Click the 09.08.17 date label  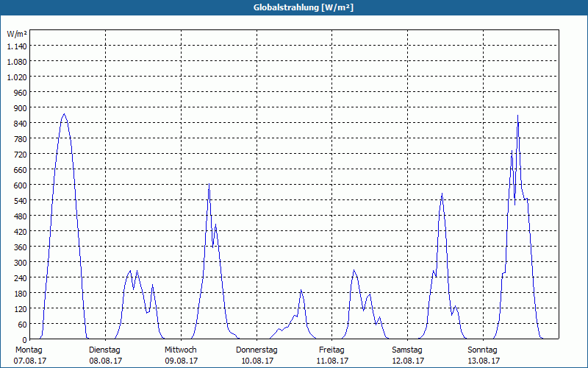coord(182,361)
